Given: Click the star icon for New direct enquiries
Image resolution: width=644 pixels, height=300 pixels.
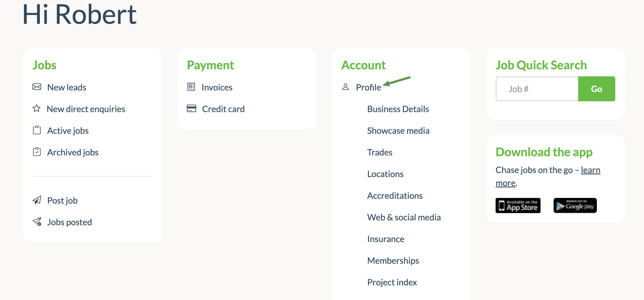Looking at the screenshot, I should pos(37,109).
